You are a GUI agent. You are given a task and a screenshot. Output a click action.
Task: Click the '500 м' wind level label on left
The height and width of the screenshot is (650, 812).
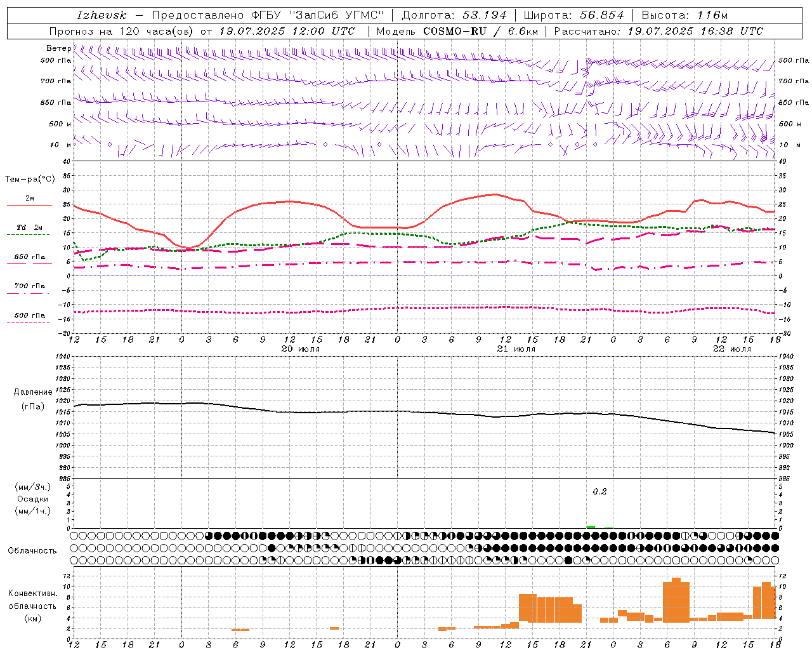pos(60,124)
